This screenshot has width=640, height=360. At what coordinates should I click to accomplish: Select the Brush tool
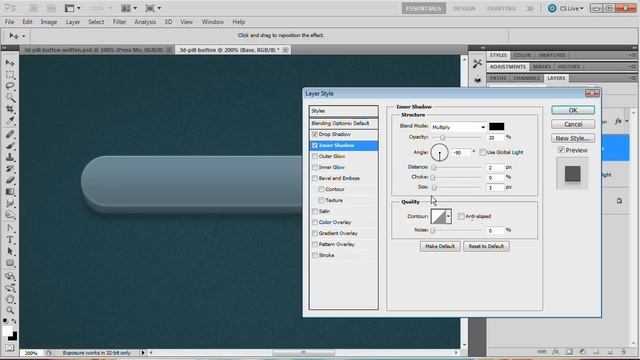coord(10,146)
